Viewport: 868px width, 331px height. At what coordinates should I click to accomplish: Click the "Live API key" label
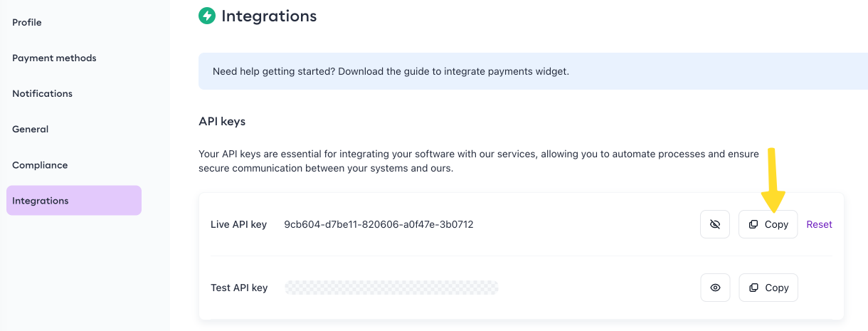[x=238, y=224]
